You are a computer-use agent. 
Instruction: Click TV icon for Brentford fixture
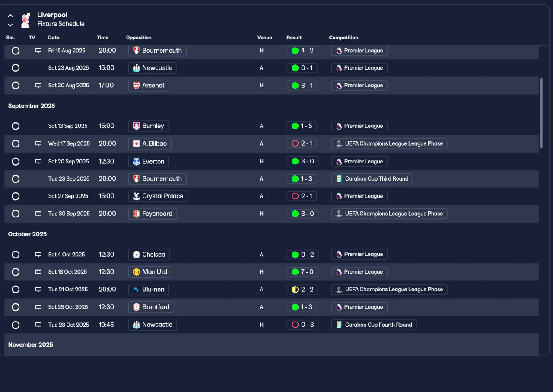tap(38, 307)
